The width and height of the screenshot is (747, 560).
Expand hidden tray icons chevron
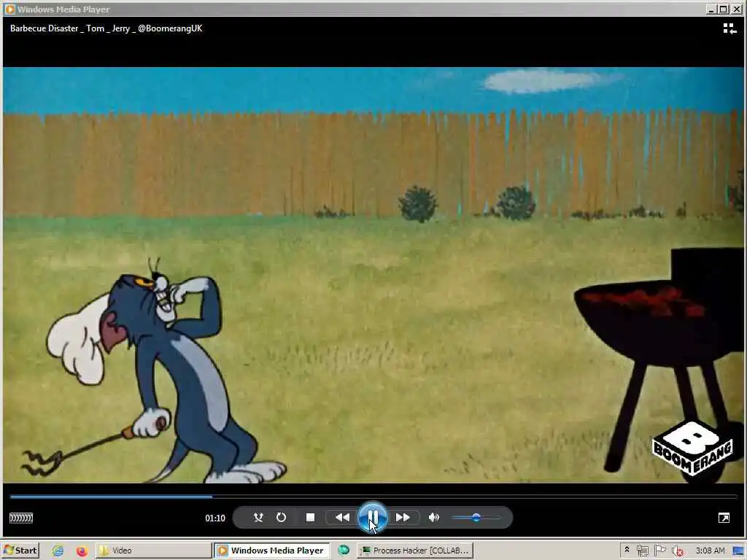click(x=627, y=550)
